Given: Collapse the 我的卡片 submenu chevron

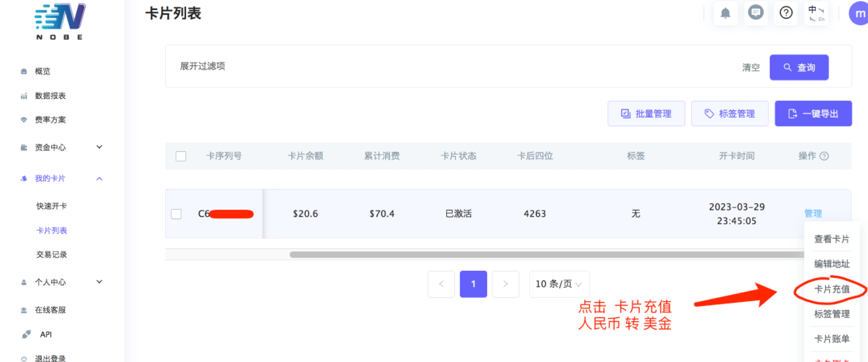Looking at the screenshot, I should [99, 179].
